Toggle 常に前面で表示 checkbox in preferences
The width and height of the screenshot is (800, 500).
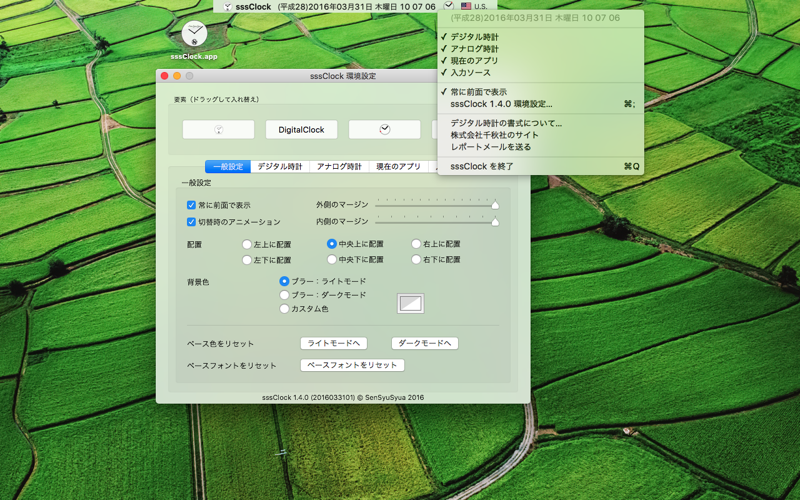coord(191,205)
